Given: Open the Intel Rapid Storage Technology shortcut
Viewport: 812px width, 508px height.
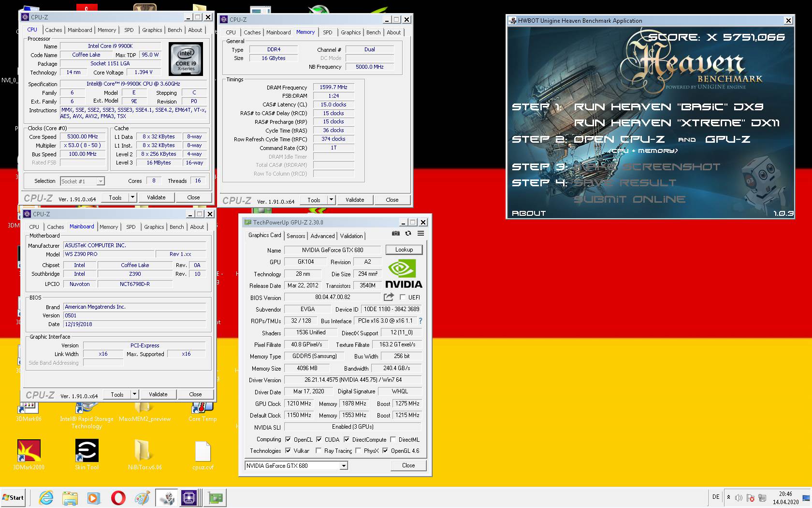Looking at the screenshot, I should coord(87,414).
